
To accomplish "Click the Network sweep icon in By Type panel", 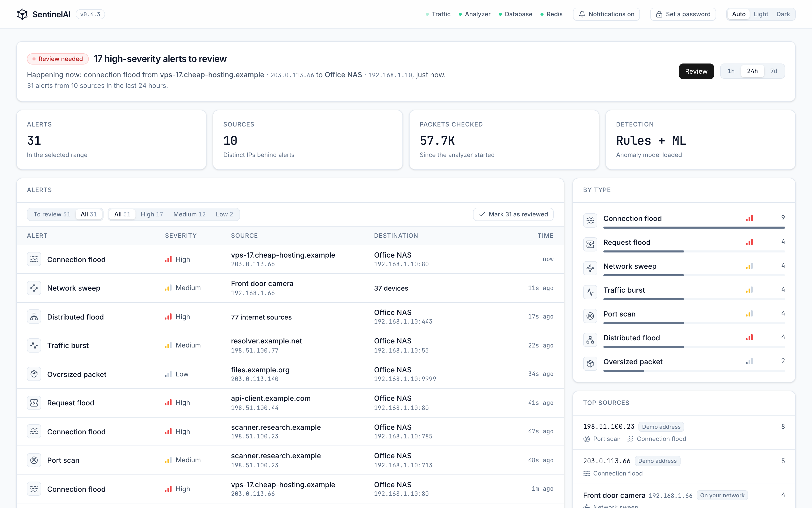I will (590, 268).
